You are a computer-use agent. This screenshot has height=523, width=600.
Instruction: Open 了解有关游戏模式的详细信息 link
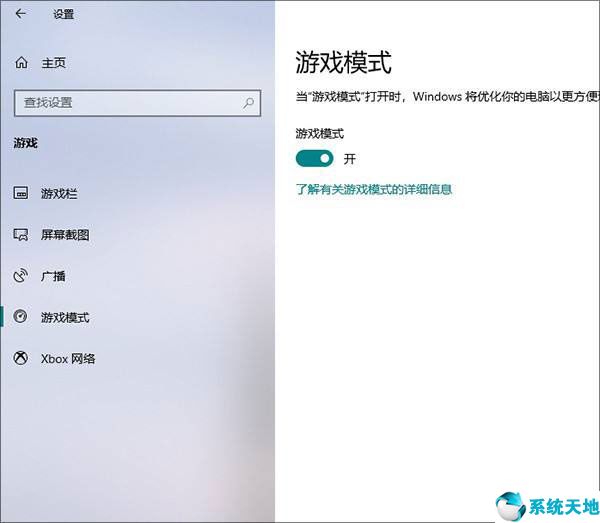click(x=374, y=189)
